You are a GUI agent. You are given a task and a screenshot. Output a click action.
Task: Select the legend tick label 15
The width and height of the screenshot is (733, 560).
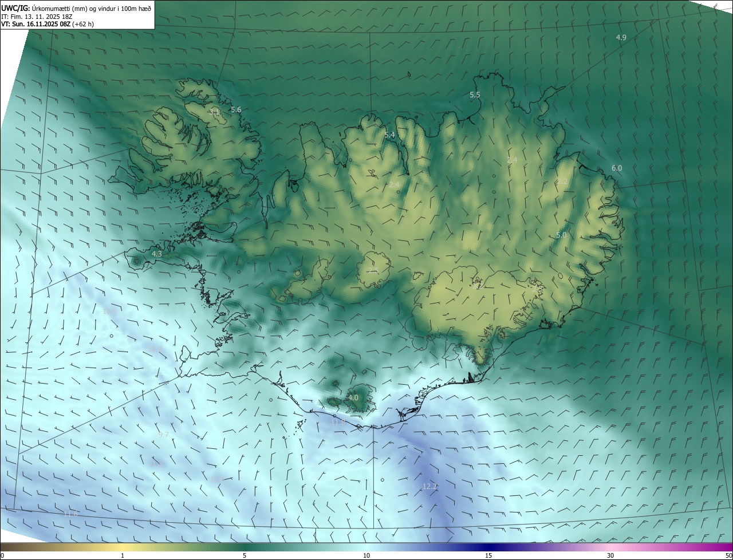point(488,555)
